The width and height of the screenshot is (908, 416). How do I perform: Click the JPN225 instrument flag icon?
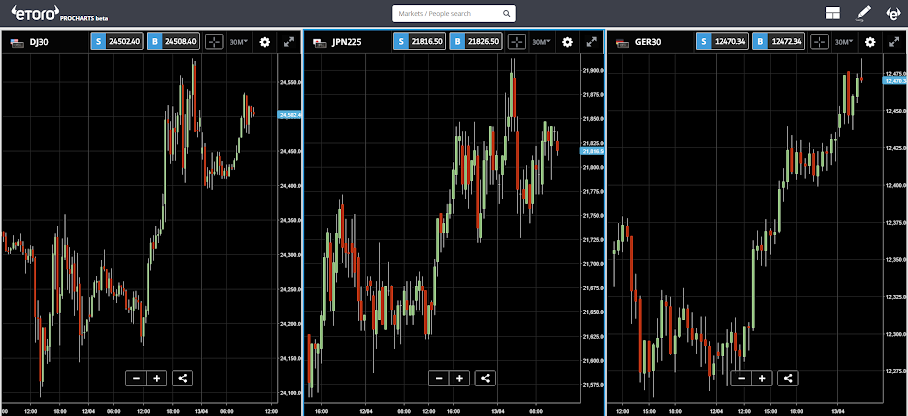click(318, 42)
